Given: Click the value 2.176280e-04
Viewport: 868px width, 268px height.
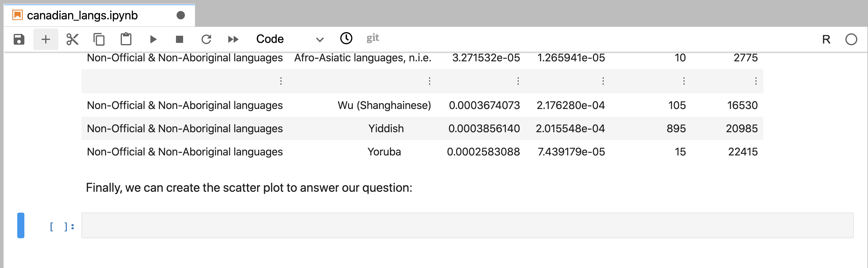Looking at the screenshot, I should pos(571,105).
